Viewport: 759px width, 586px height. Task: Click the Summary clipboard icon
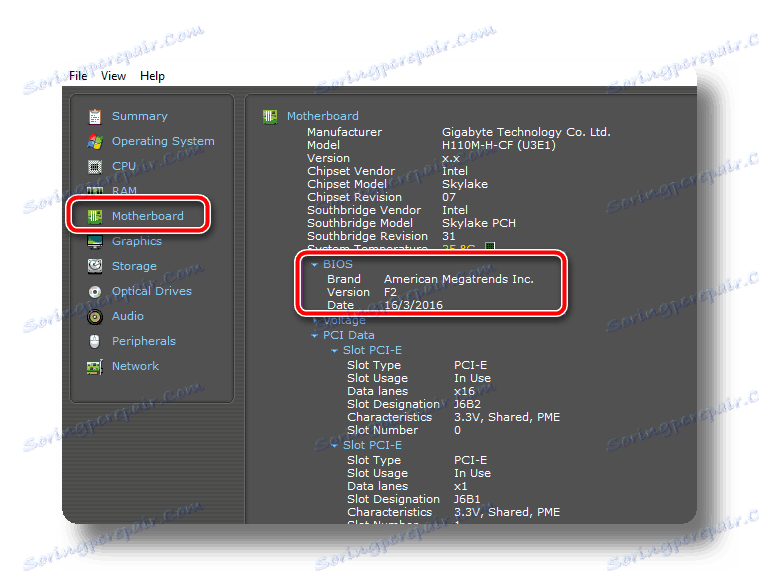click(x=95, y=117)
